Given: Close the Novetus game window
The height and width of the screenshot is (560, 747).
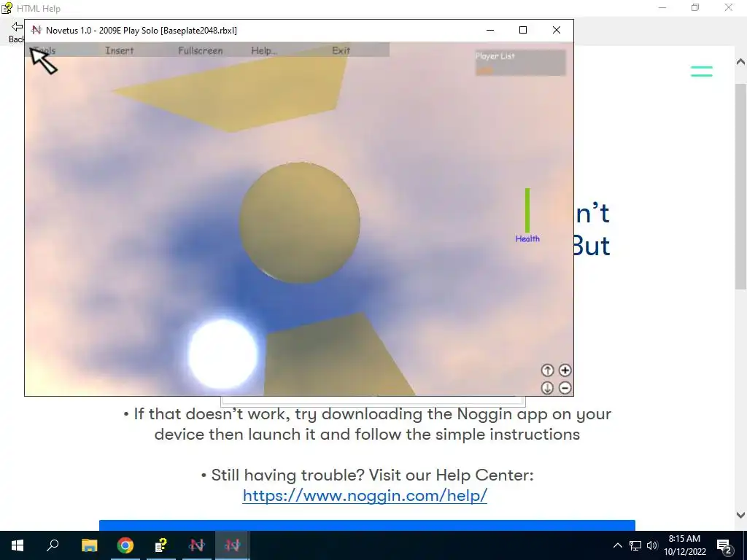Looking at the screenshot, I should [x=557, y=30].
